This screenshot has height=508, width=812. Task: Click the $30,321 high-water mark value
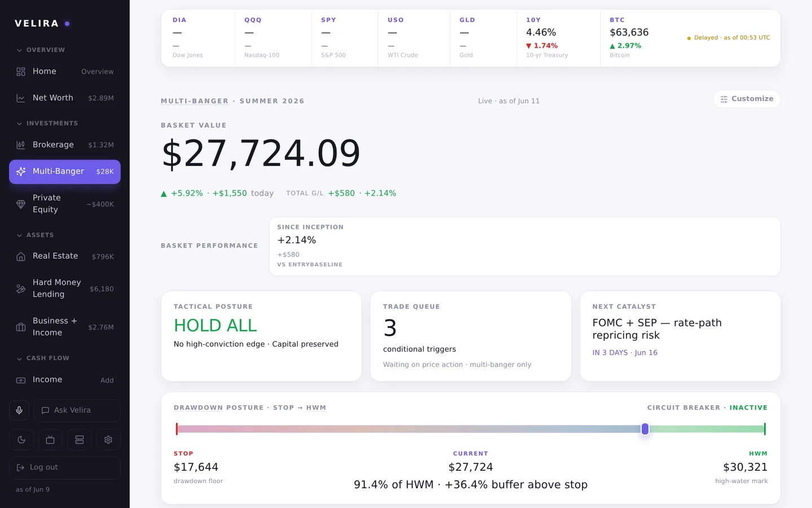(x=745, y=467)
